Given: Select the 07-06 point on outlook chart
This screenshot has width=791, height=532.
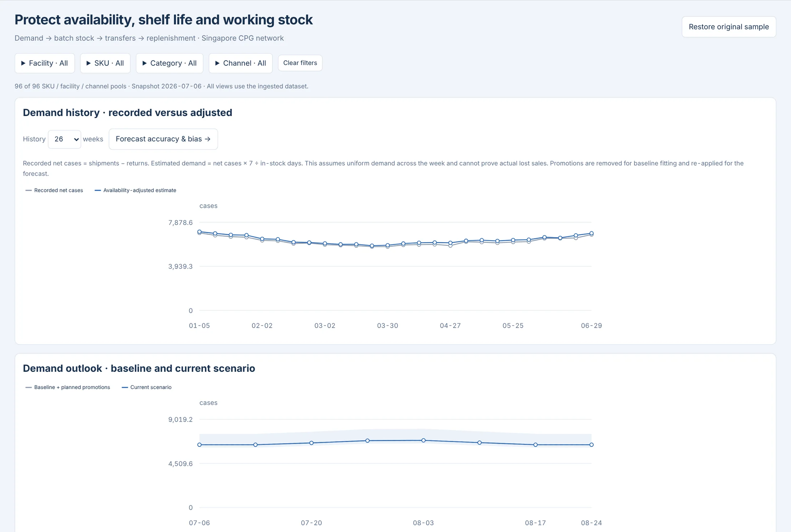Looking at the screenshot, I should tap(200, 445).
